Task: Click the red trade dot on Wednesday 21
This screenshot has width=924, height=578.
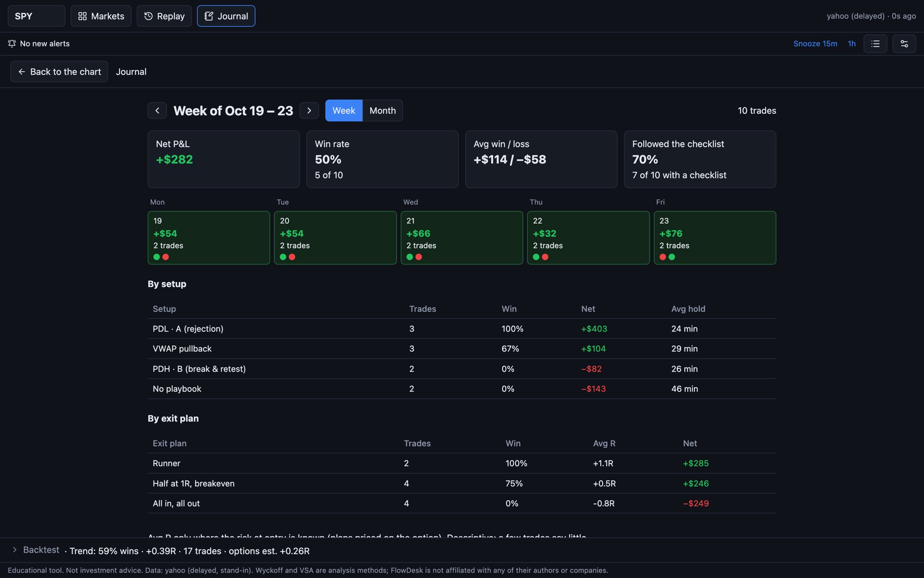Action: pos(419,257)
